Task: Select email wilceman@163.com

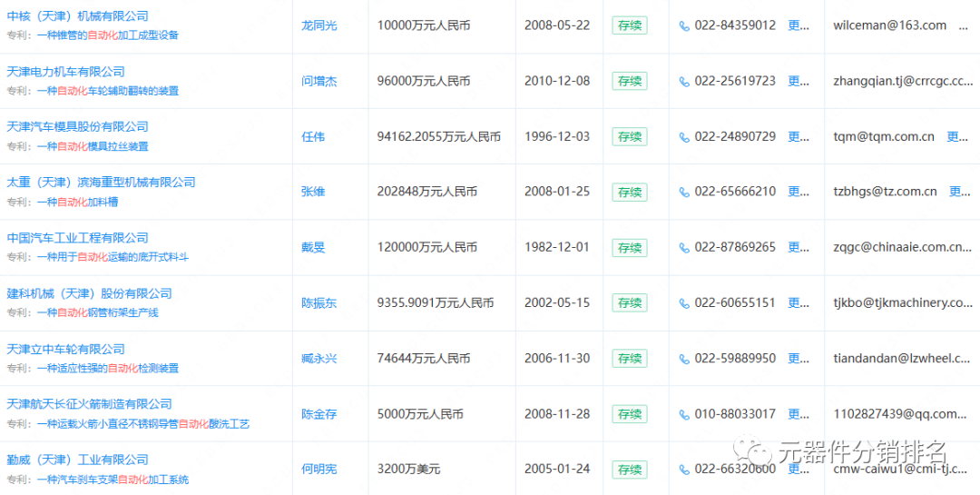Action: (890, 26)
